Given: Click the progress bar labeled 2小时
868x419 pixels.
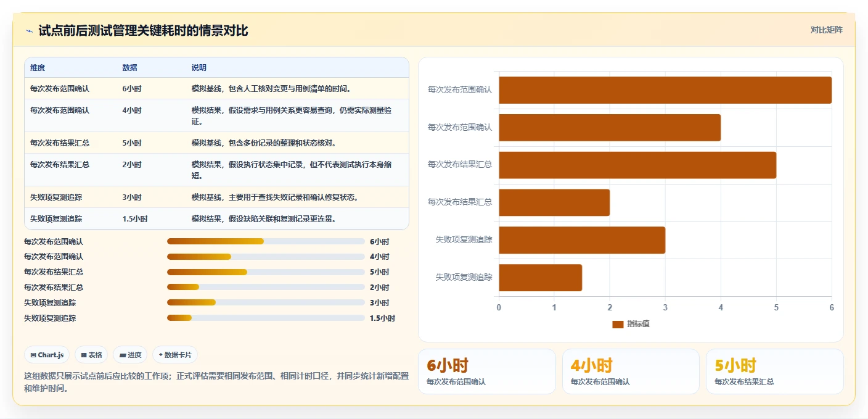Looking at the screenshot, I should pos(266,287).
